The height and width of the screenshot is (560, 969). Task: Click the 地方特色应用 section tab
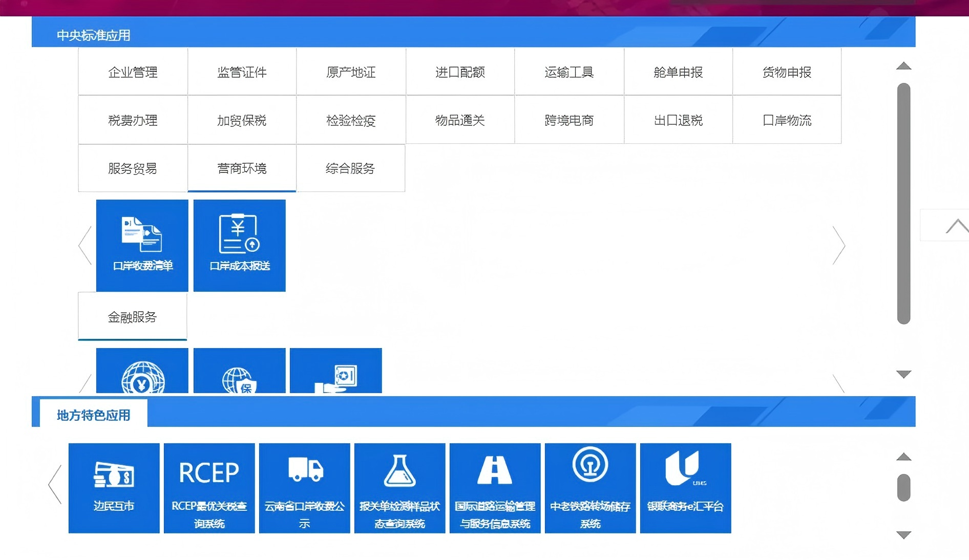point(93,415)
